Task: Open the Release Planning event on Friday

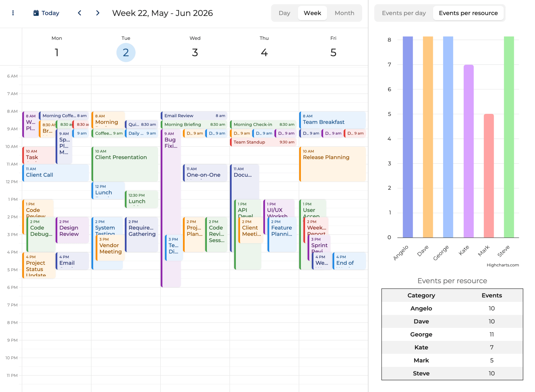Action: (332, 164)
